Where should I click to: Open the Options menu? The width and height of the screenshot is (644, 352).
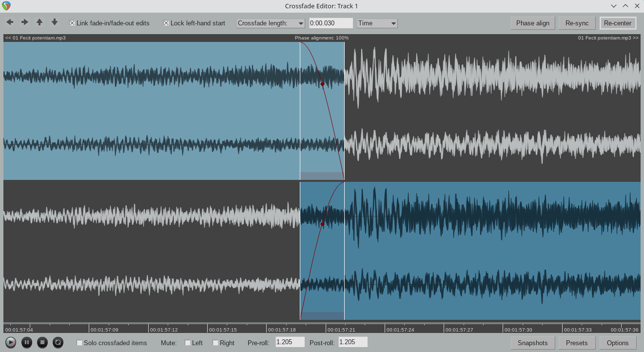(x=618, y=343)
